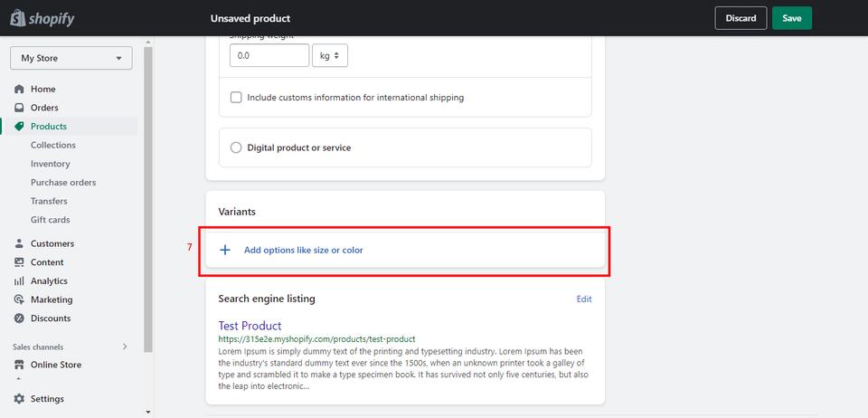Open Purchase orders page
868x418 pixels.
(x=63, y=182)
